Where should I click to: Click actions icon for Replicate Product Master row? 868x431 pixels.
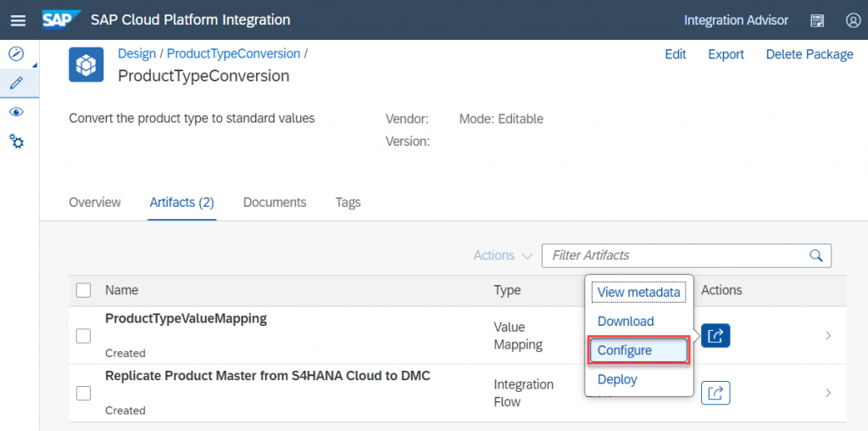pyautogui.click(x=715, y=394)
